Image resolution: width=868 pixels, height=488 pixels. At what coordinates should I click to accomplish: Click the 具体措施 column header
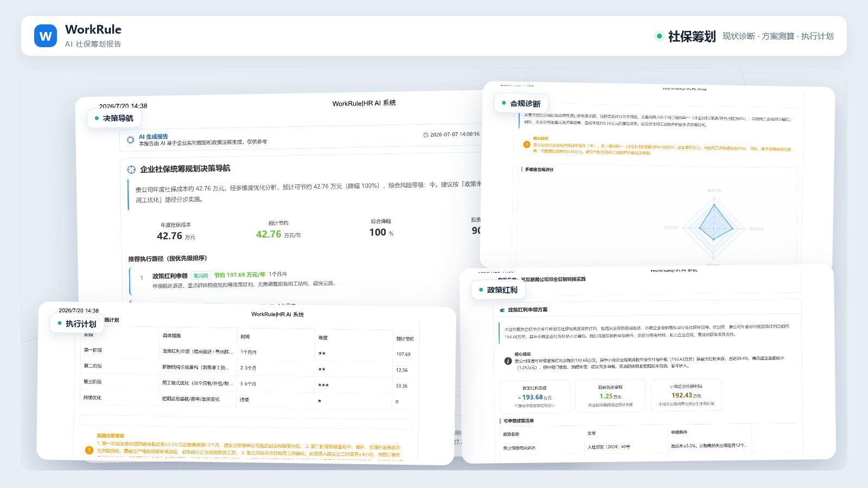point(172,336)
